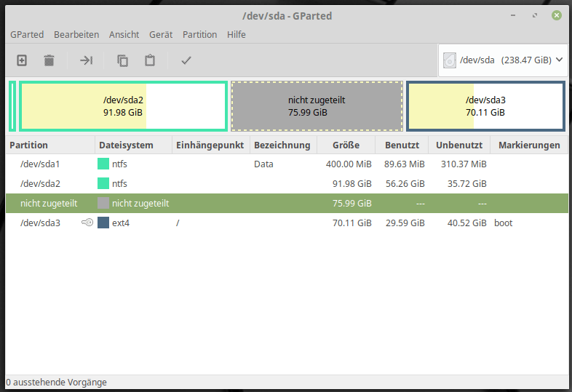Click the key lock icon beside /dev/sda3
The height and width of the screenshot is (392, 572).
pyautogui.click(x=87, y=223)
